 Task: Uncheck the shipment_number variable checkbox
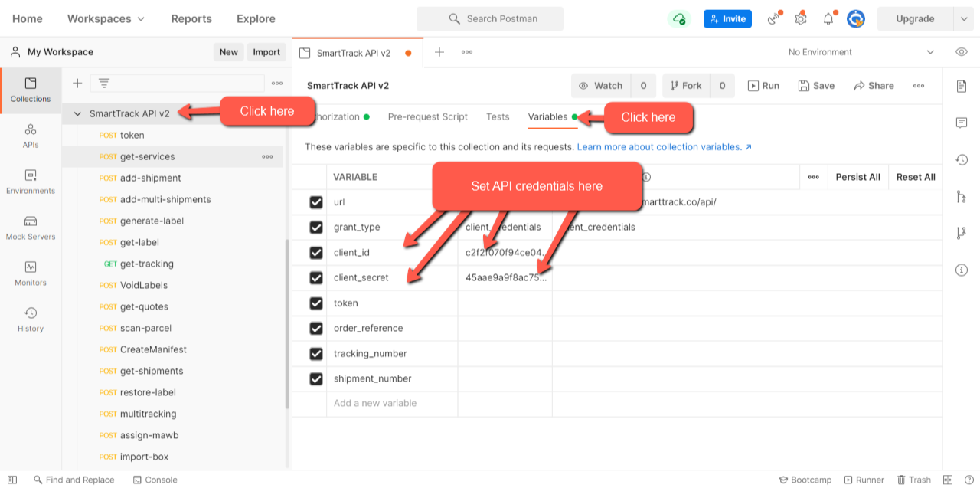click(x=316, y=379)
